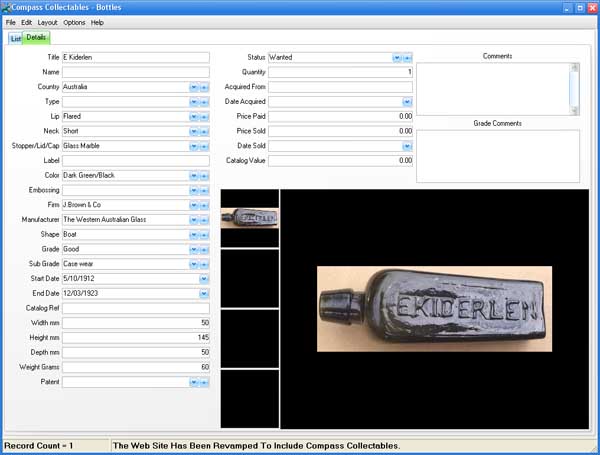Open the Color dropdown showing Dark Green/Black
The height and width of the screenshot is (455, 600).
tap(194, 176)
